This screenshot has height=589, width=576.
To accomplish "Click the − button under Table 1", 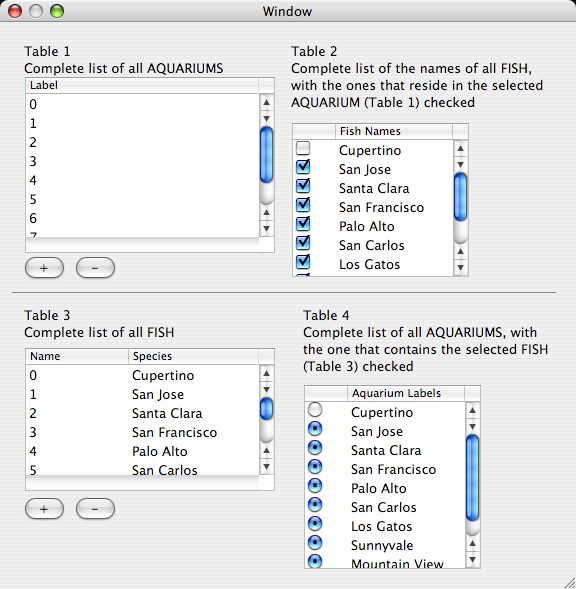I will pos(95,268).
